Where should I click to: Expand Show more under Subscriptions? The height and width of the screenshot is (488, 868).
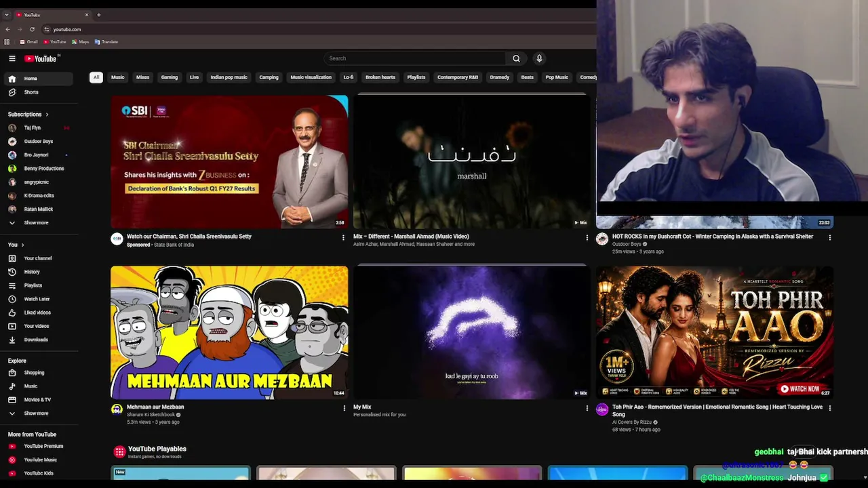point(38,223)
